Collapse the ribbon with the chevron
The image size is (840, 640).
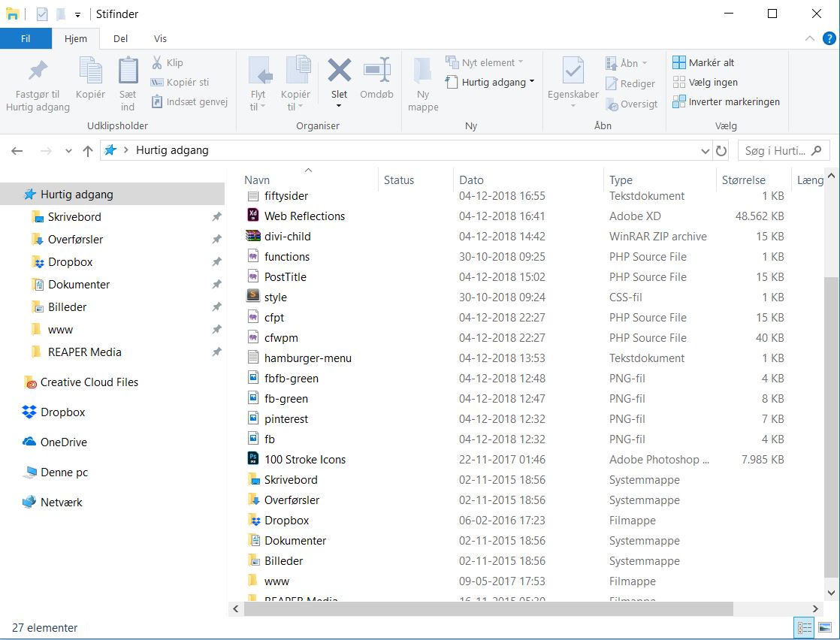click(x=809, y=38)
